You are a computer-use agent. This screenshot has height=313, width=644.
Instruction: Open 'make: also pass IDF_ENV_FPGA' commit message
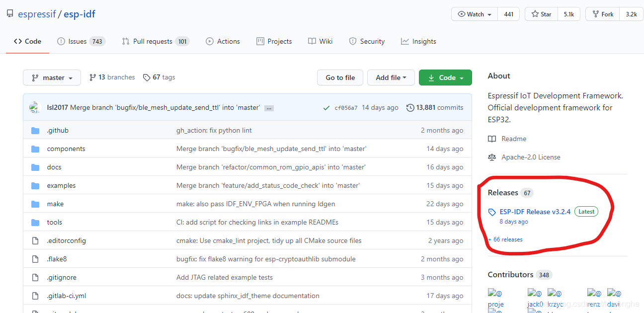pyautogui.click(x=256, y=204)
